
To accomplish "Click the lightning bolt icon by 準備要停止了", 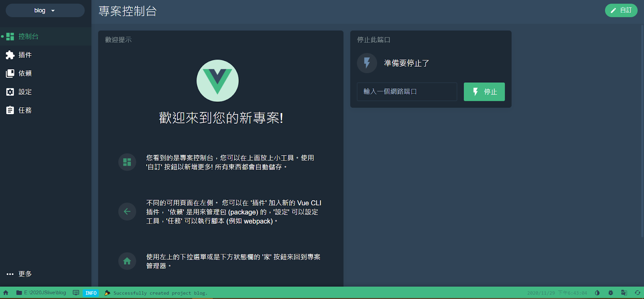I will [x=367, y=63].
